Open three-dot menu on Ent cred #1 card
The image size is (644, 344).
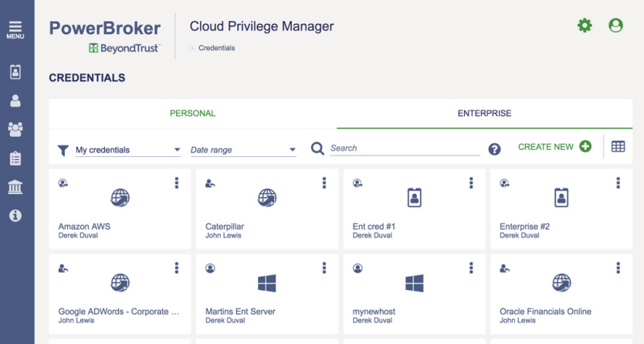click(x=471, y=183)
